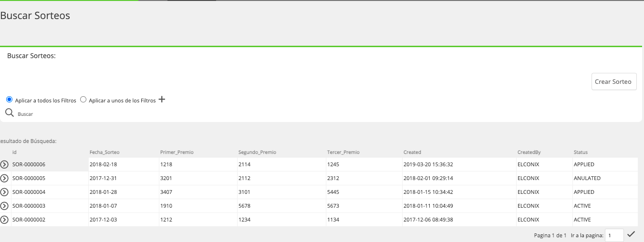
Task: Click Primer_Premio value 3201
Action: [166, 178]
